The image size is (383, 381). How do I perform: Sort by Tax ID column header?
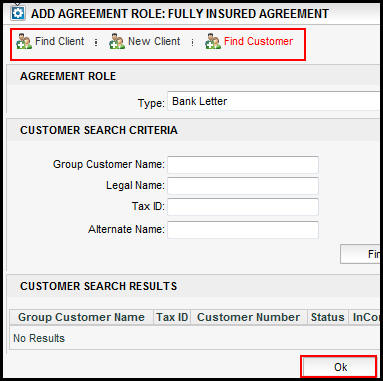pyautogui.click(x=172, y=317)
